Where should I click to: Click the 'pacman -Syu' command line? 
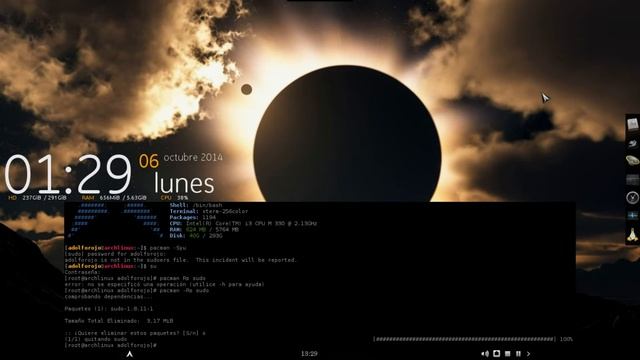(x=126, y=248)
